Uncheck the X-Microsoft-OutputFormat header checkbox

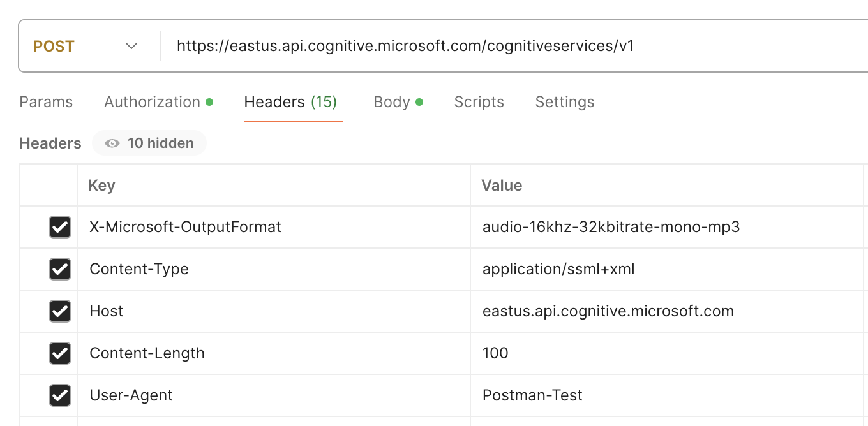click(60, 227)
